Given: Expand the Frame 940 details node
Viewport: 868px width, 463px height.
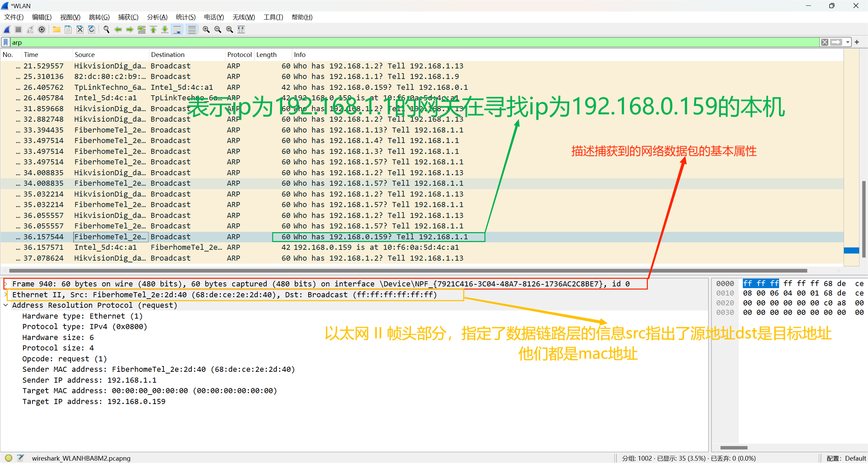Looking at the screenshot, I should pyautogui.click(x=6, y=283).
